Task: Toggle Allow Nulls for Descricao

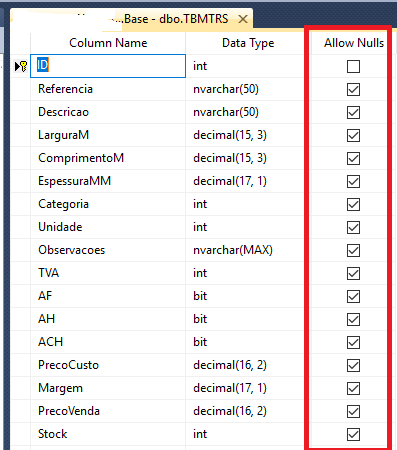Action: [x=353, y=112]
